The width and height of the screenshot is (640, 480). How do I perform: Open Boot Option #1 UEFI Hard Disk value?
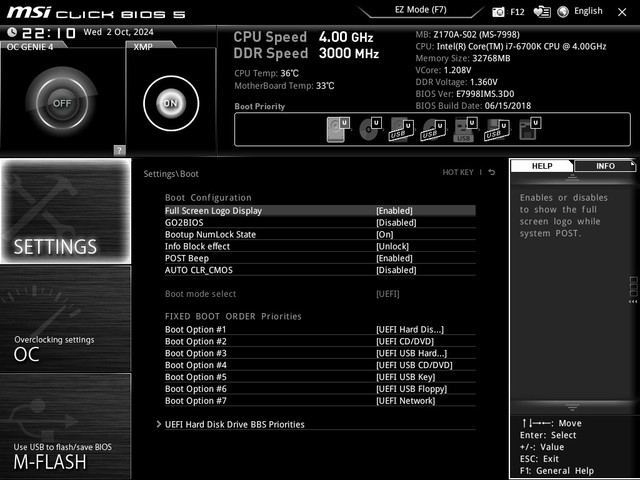[410, 330]
